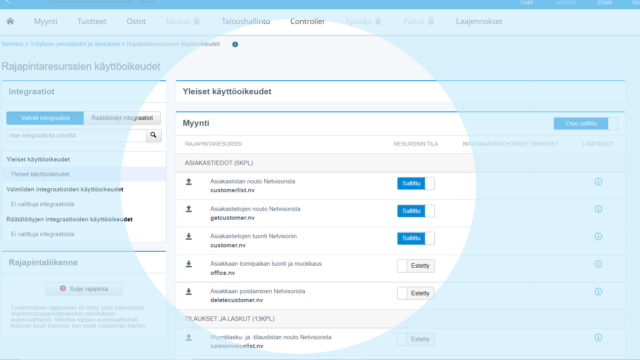Click Asiakkaan poistaminen Netvisorista text

(x=258, y=291)
